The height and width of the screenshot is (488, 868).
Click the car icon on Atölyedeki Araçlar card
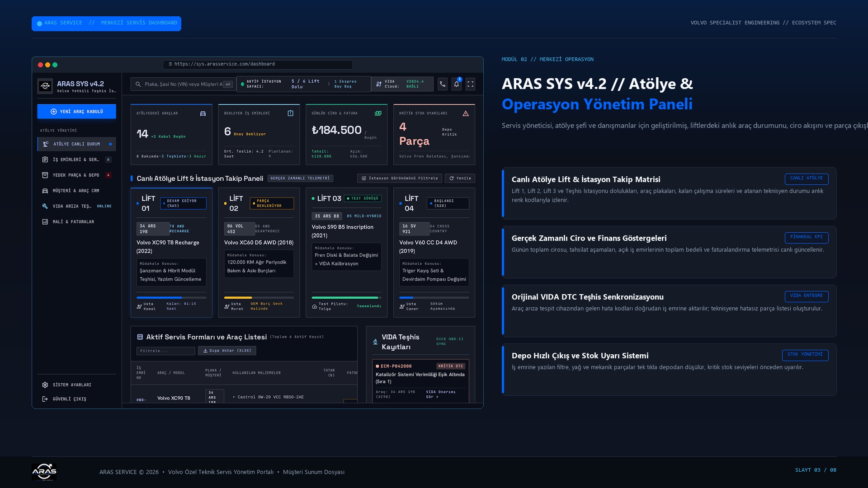(203, 113)
